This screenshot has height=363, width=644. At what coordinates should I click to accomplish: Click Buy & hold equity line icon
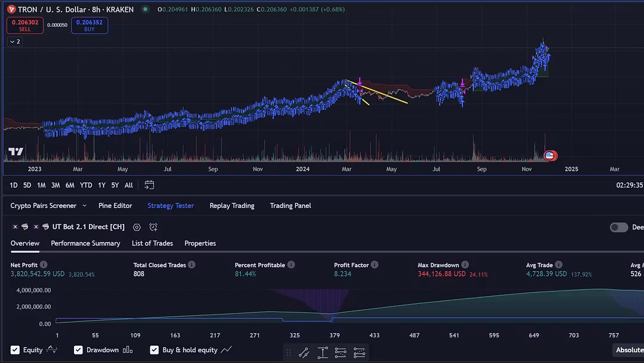[x=227, y=349]
